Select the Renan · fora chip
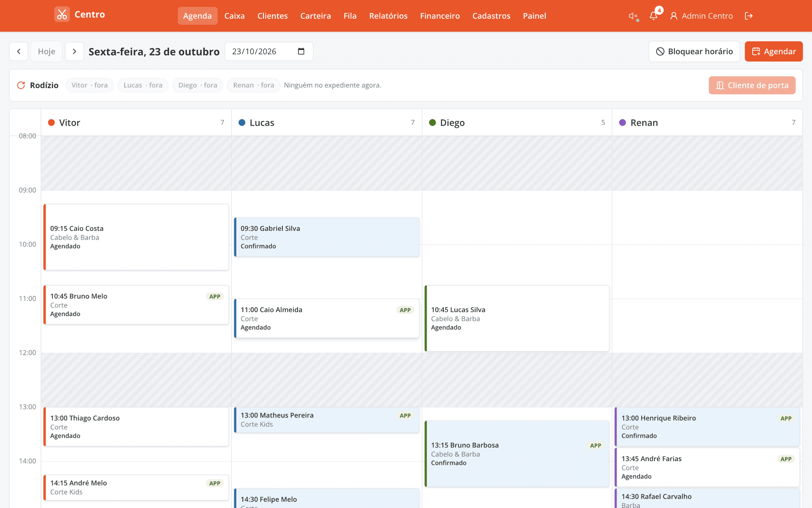Viewport: 812px width, 508px height. [x=254, y=85]
